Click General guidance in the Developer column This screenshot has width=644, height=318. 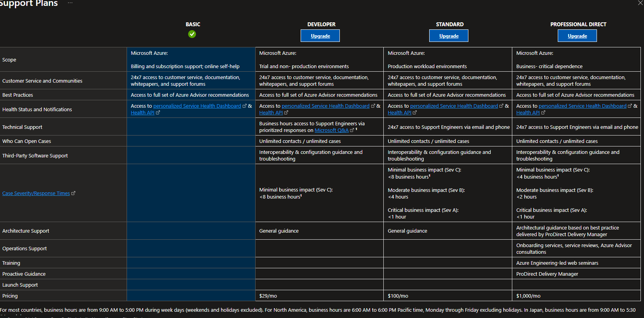[x=279, y=231]
